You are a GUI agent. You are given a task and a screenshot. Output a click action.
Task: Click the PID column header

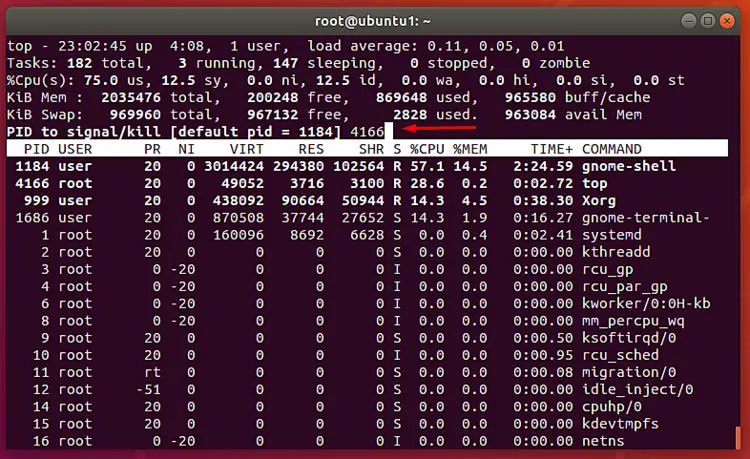coord(35,149)
